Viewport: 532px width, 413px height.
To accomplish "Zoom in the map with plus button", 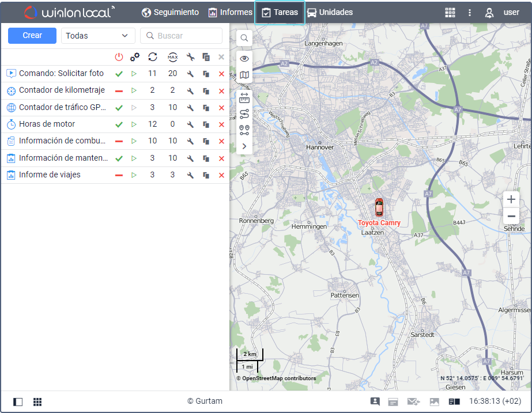I will pyautogui.click(x=511, y=200).
